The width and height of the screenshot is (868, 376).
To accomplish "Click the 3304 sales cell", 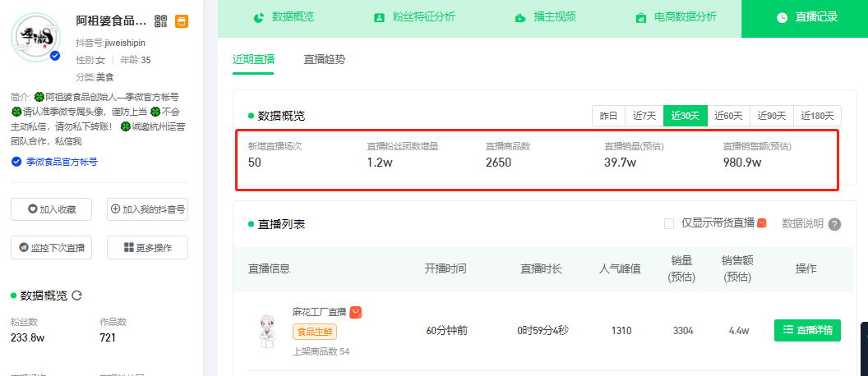I will tap(683, 331).
